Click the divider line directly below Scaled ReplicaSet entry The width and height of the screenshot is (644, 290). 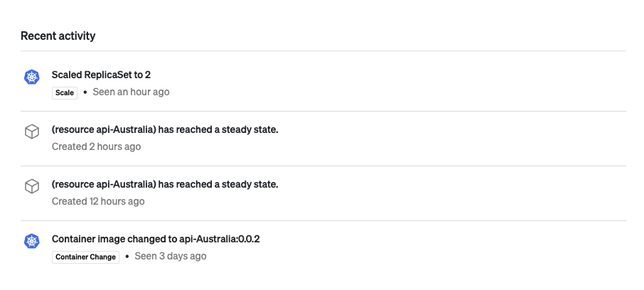323,112
